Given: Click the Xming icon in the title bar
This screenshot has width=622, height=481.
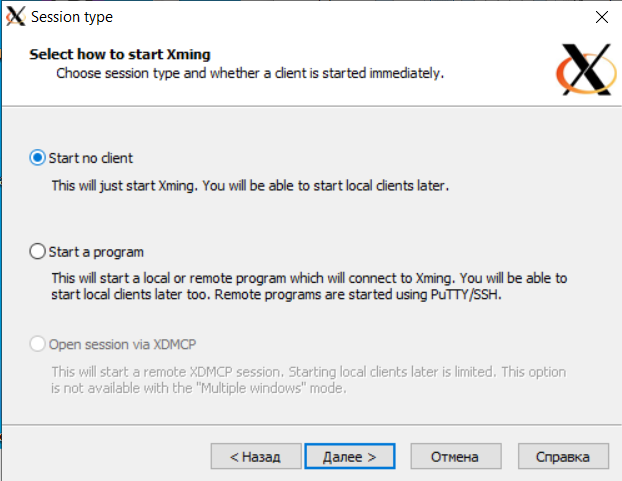Looking at the screenshot, I should tap(15, 17).
